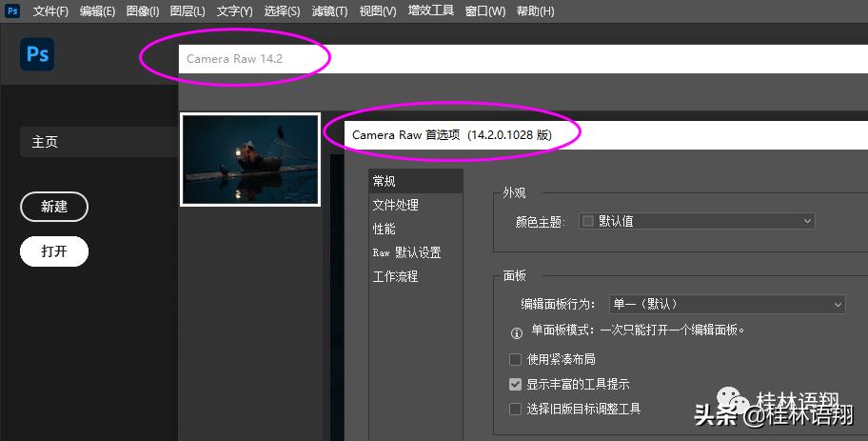This screenshot has height=441, width=868.
Task: Open the 滤镜(T) menu
Action: [329, 11]
